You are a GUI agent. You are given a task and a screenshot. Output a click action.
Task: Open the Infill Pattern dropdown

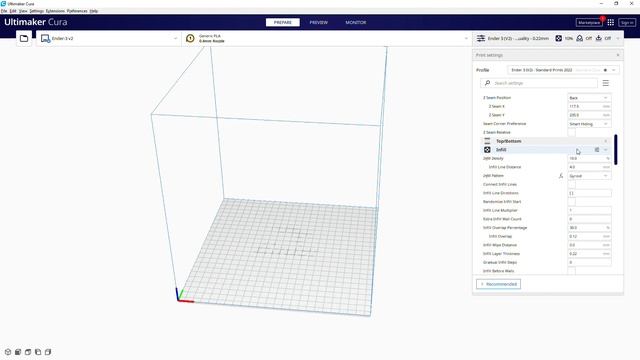[589, 176]
